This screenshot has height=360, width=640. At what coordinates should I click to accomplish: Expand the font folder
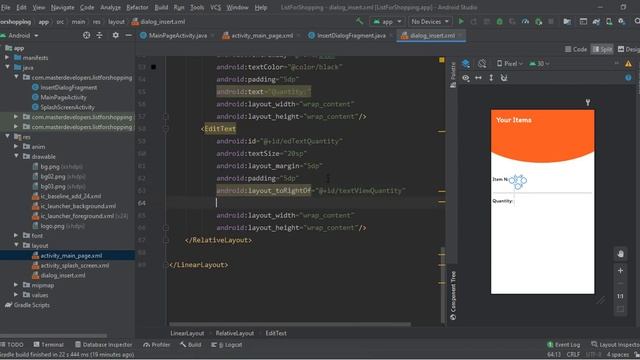pyautogui.click(x=16, y=236)
